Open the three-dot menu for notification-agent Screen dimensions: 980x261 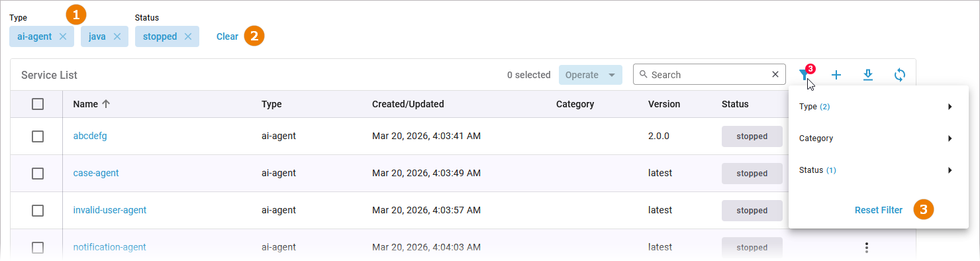[x=866, y=247]
